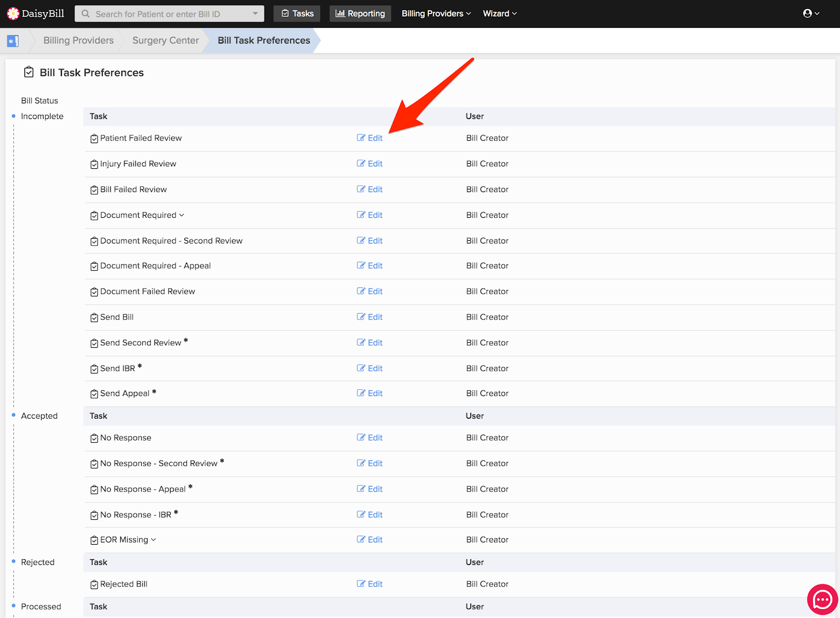Click the task icon beside No Response - Second Review

point(94,464)
